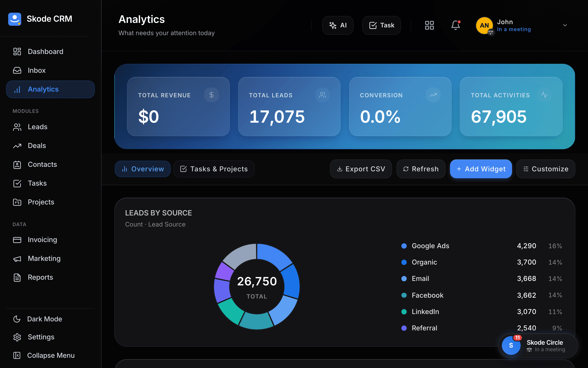
Task: Click trend icon on Conversion card
Action: (x=433, y=95)
